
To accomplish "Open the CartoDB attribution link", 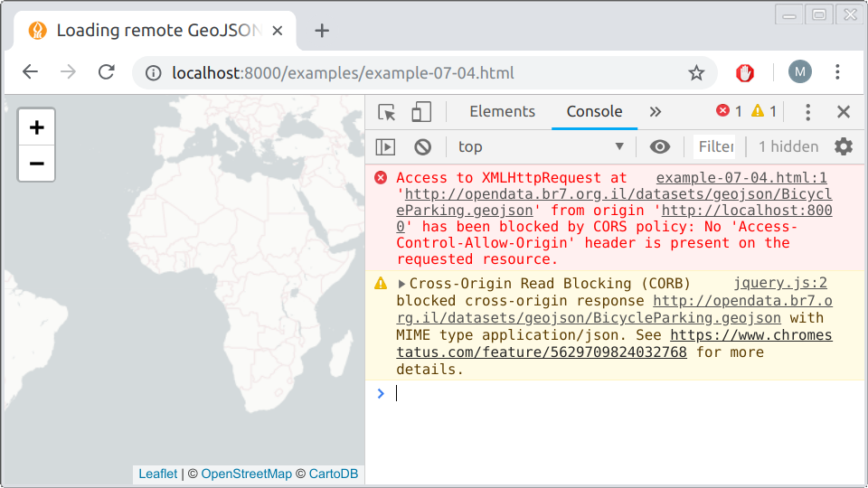I will [x=334, y=474].
